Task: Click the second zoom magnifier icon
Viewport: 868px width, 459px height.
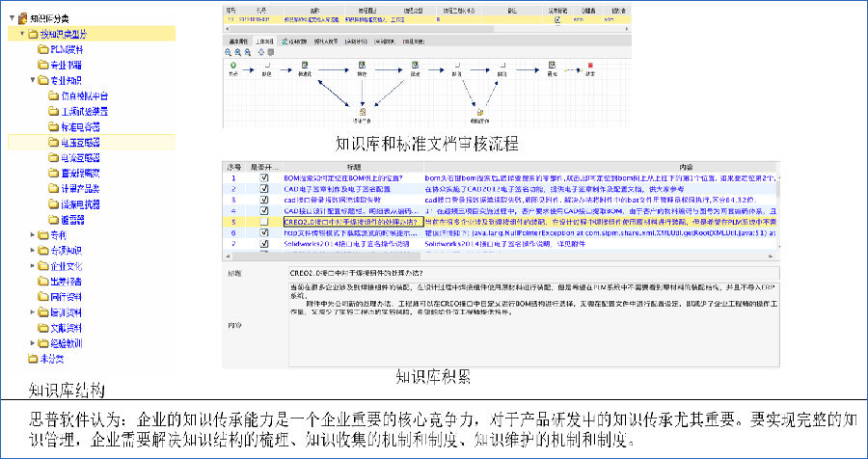Action: [238, 52]
